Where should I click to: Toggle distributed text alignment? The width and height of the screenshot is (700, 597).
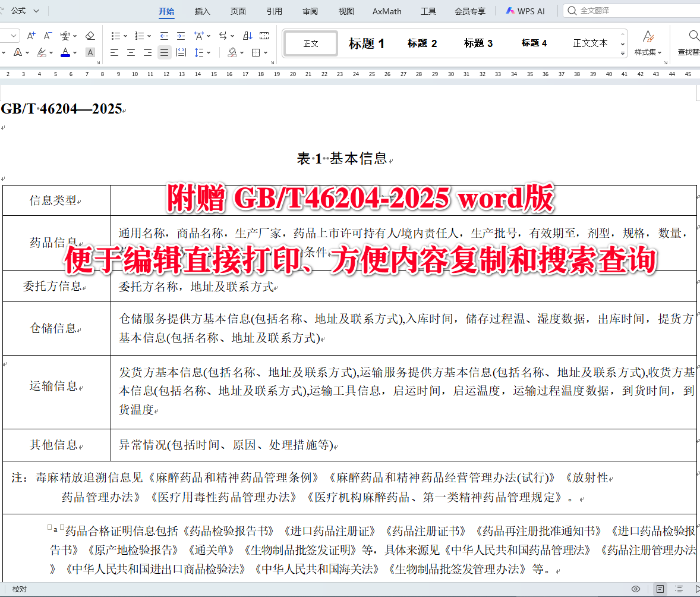click(x=181, y=52)
